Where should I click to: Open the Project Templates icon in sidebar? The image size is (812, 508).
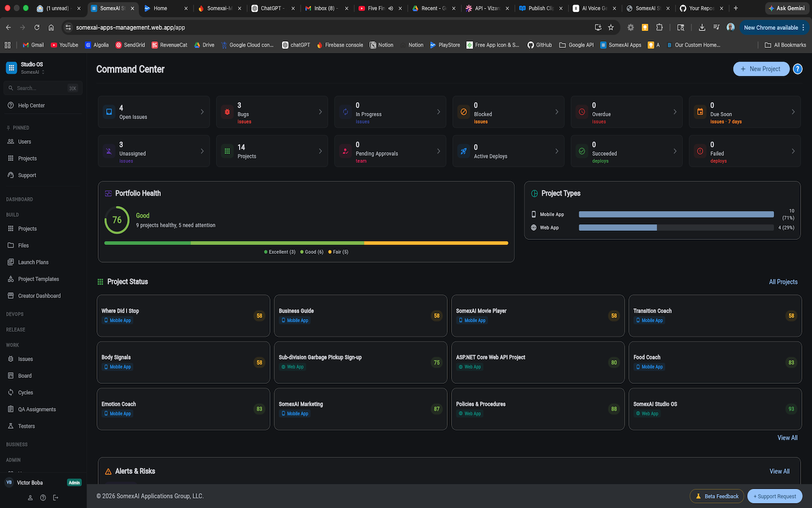[11, 279]
